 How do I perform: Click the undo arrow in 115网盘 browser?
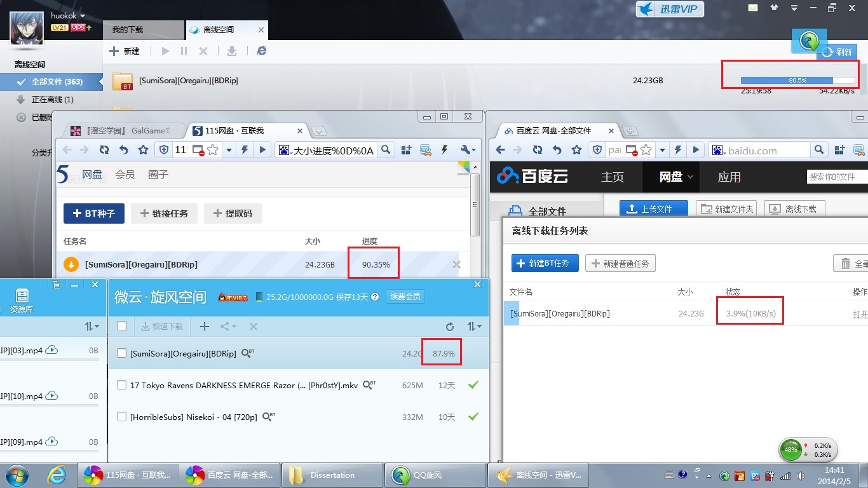pyautogui.click(x=124, y=150)
